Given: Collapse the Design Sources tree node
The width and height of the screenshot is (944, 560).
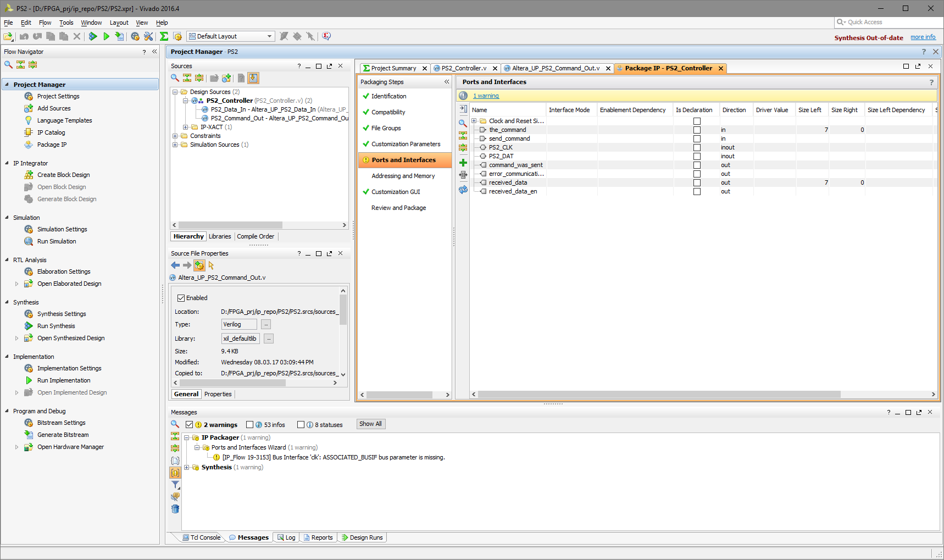Looking at the screenshot, I should (175, 92).
